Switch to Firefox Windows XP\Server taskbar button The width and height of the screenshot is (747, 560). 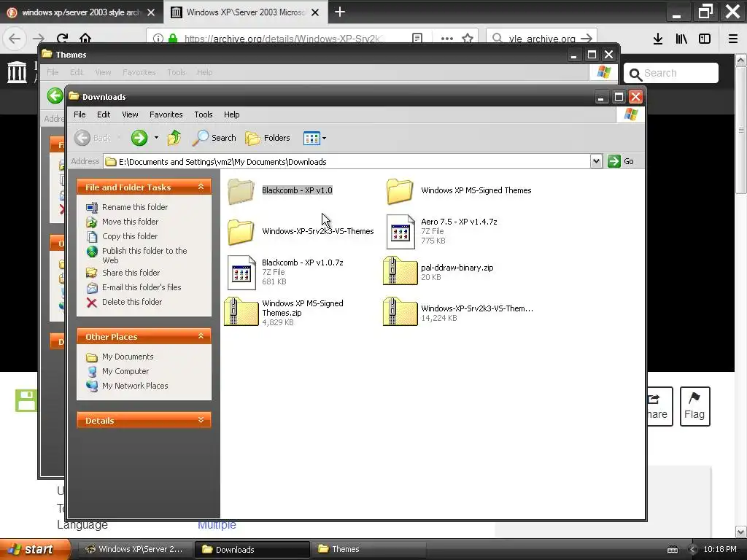(134, 549)
